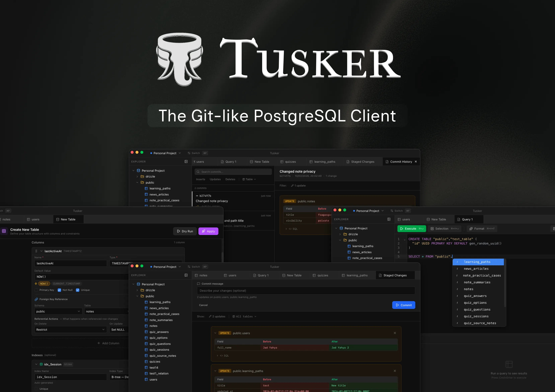Uncheck the Not Null checkbox
The image size is (555, 392).
coord(59,290)
